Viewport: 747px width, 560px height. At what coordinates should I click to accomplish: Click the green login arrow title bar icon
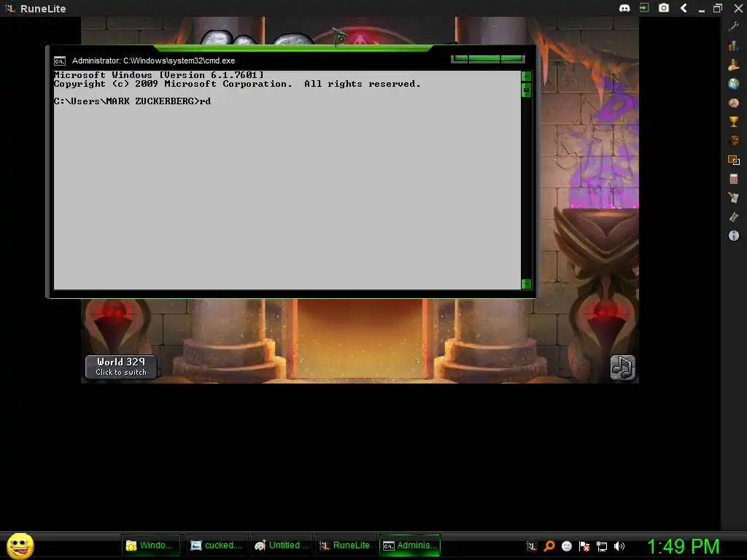pyautogui.click(x=644, y=7)
